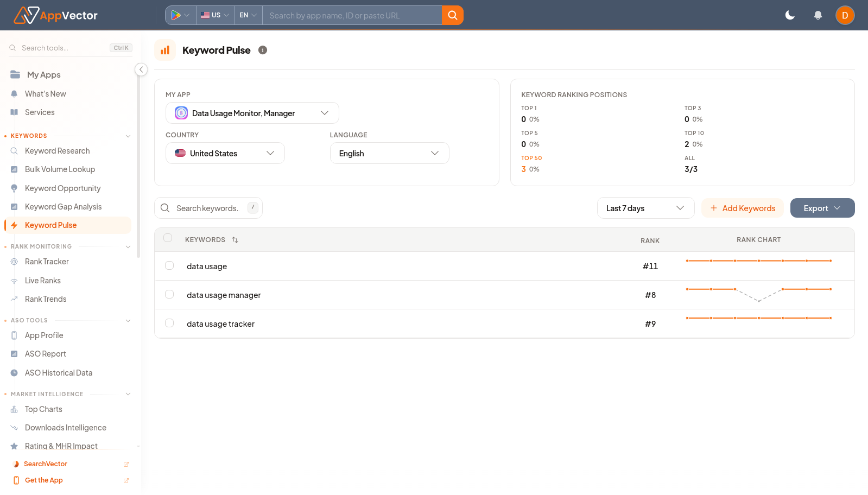The image size is (868, 495).
Task: Open Bulk Volume Lookup
Action: click(60, 169)
